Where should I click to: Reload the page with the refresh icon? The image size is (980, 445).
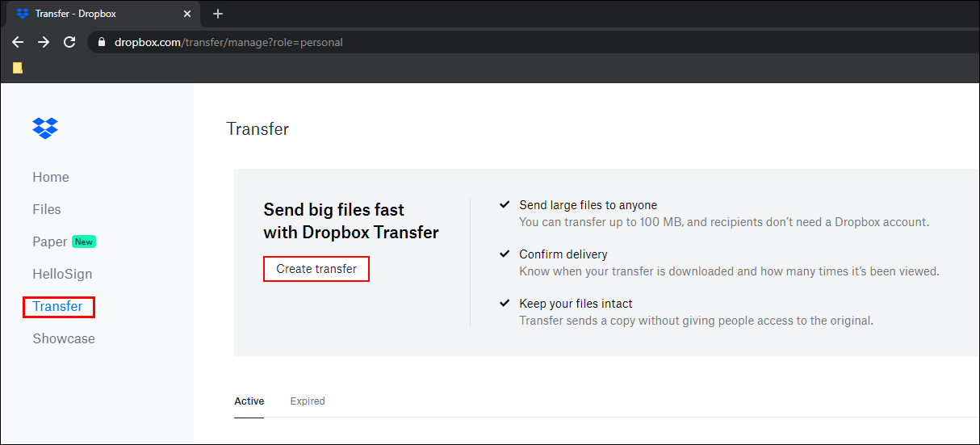coord(69,42)
